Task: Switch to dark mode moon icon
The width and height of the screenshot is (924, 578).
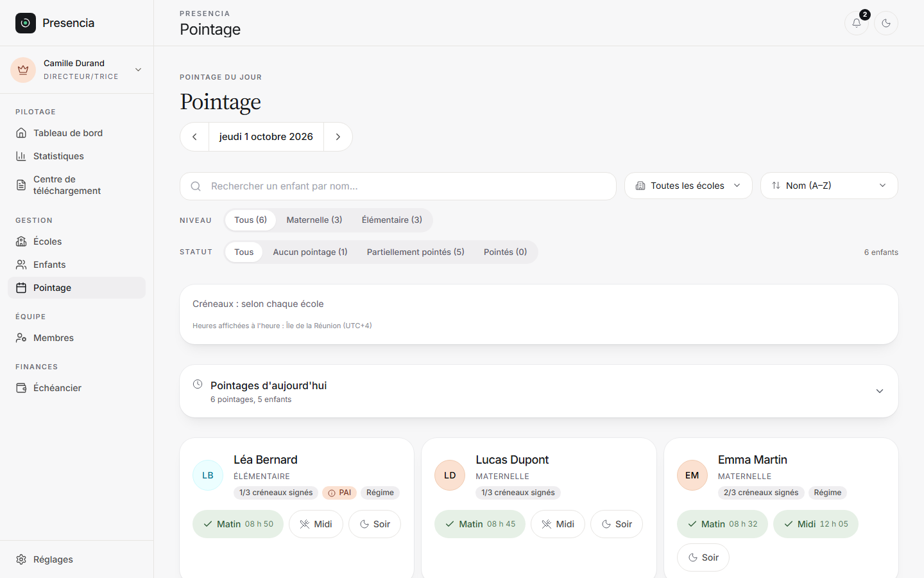Action: point(886,23)
